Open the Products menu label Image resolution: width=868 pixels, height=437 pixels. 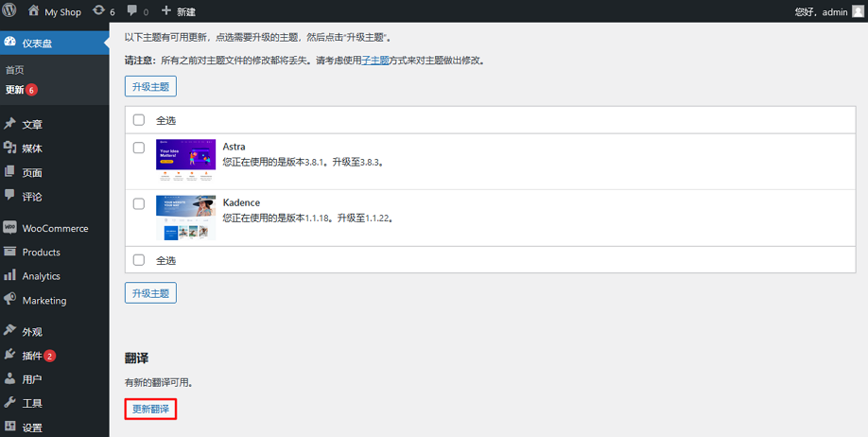(41, 252)
